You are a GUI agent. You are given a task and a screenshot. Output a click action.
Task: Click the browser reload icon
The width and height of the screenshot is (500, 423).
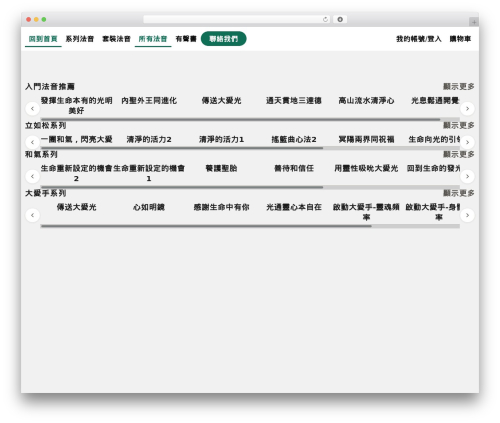[325, 20]
